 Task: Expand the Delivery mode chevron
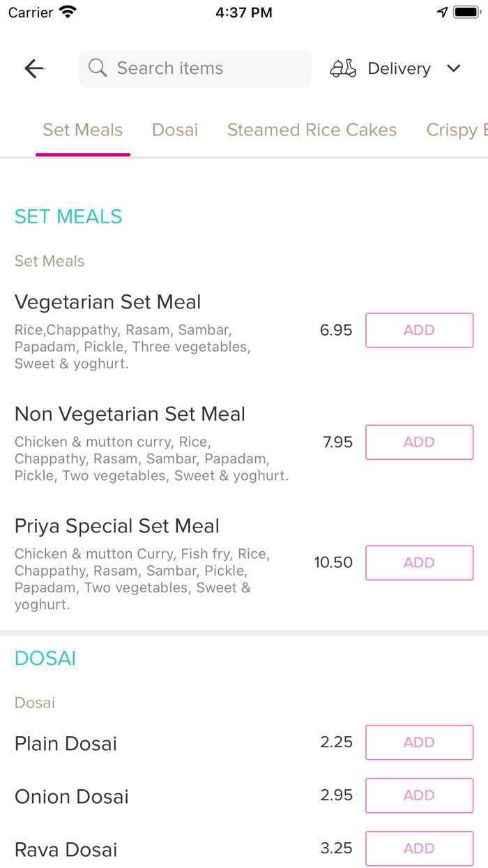coord(454,68)
